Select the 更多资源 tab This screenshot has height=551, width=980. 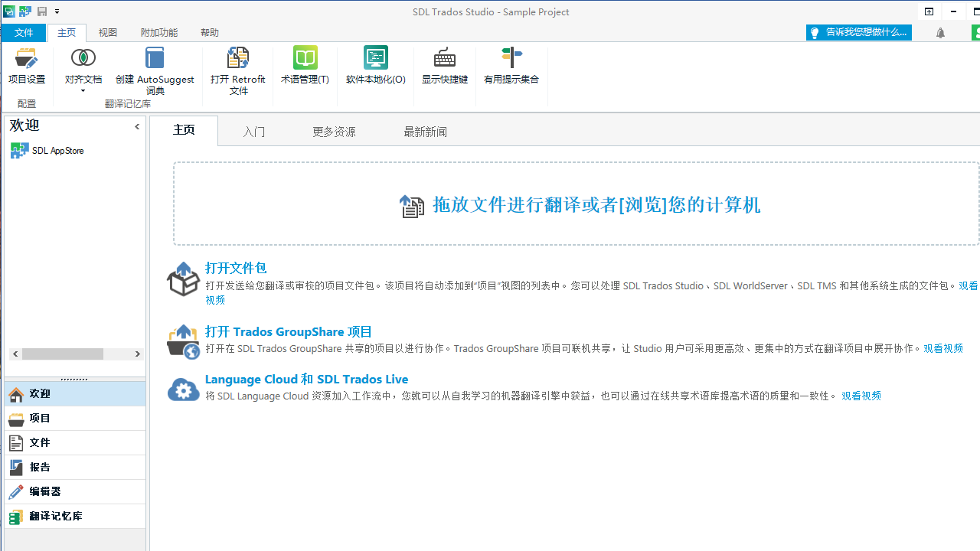coord(334,132)
